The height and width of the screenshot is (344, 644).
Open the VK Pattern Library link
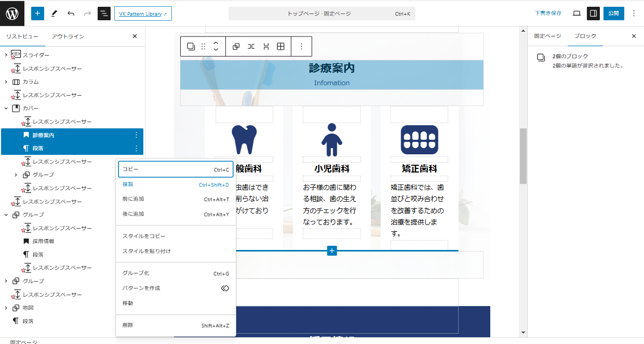[143, 14]
